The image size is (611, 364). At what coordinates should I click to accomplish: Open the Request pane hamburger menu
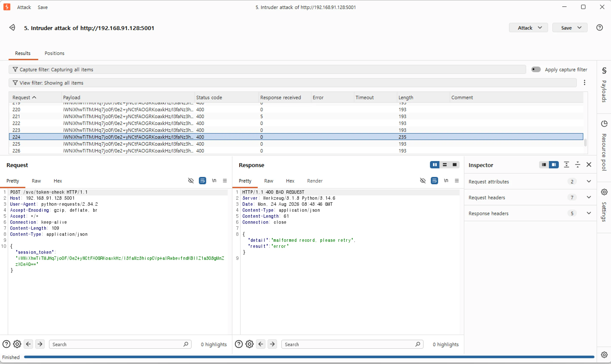[x=225, y=181]
